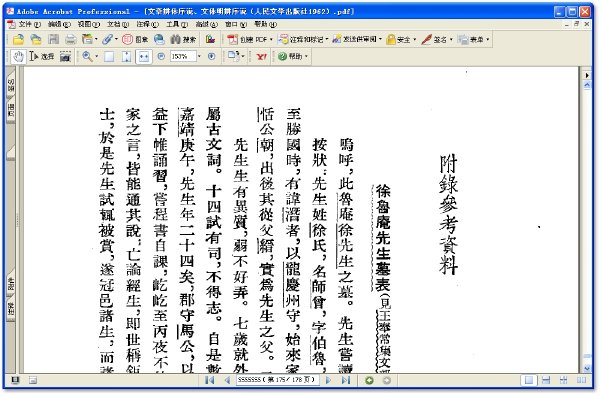Click the Yahoo Y! toolbar icon
This screenshot has width=600, height=395.
click(x=261, y=57)
